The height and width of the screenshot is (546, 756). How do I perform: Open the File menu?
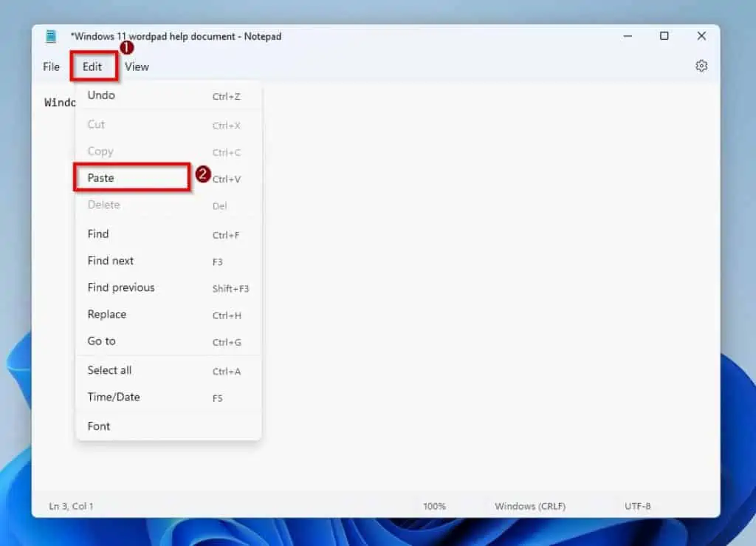[x=51, y=66]
